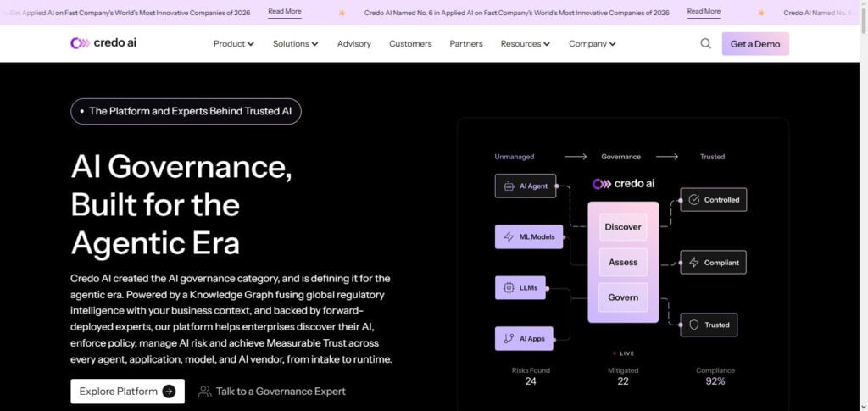Expand the Resources dropdown menu
This screenshot has width=868, height=411.
coord(526,44)
